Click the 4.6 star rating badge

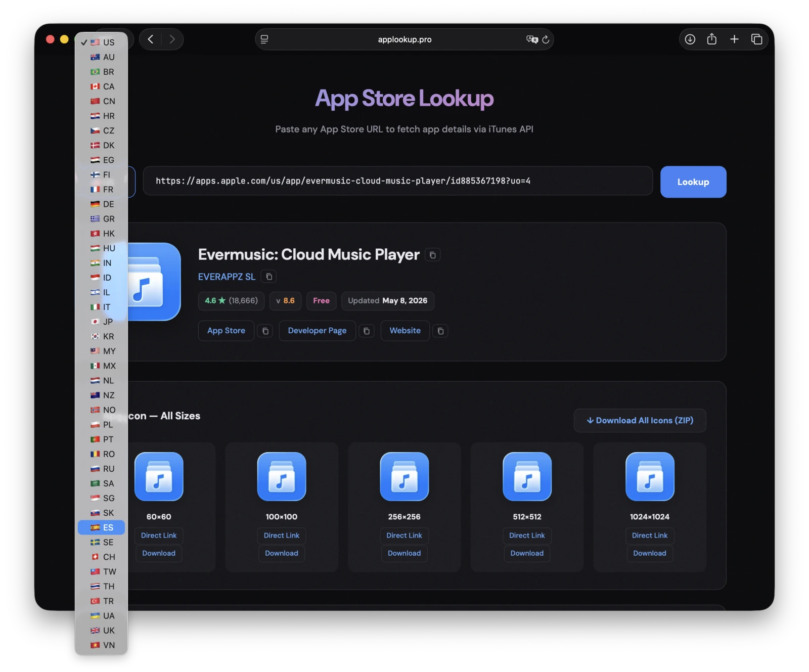pos(232,301)
